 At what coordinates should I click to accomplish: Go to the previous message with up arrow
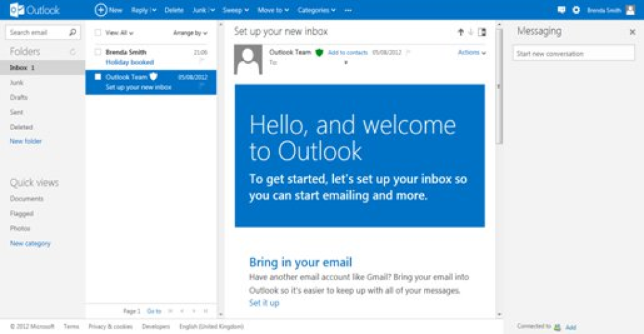(x=461, y=32)
